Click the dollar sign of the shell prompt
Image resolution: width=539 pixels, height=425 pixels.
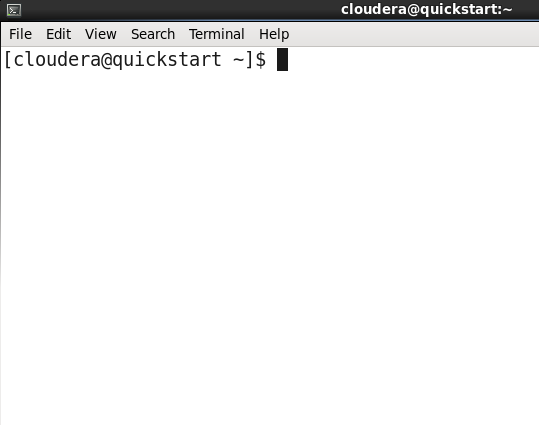[261, 59]
